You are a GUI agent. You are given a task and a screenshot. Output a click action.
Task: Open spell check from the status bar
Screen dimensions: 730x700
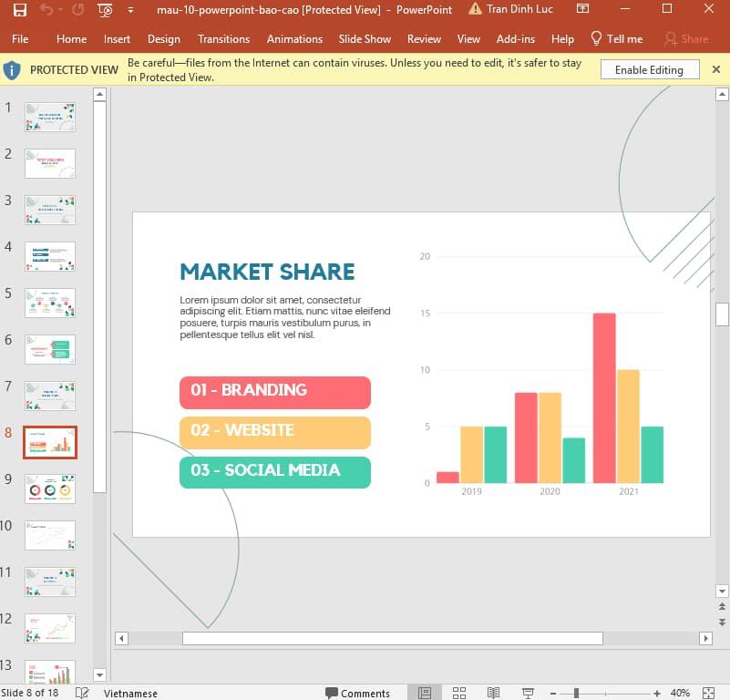click(x=81, y=693)
